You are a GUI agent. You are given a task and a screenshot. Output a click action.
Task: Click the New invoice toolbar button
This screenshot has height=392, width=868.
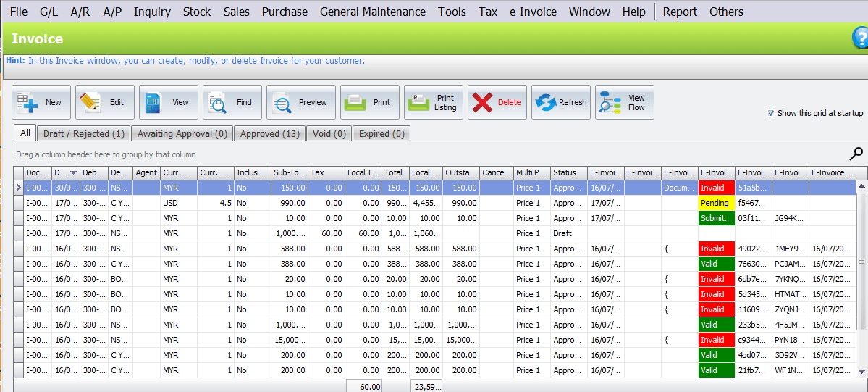pyautogui.click(x=41, y=102)
